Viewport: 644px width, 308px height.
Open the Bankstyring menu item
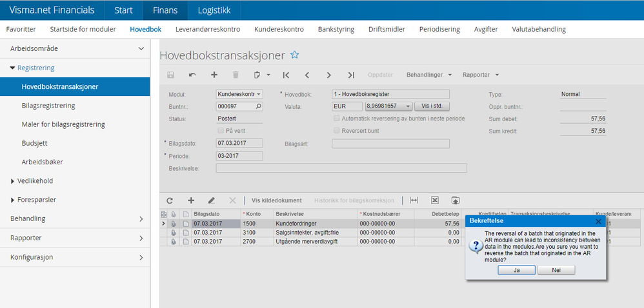(336, 29)
